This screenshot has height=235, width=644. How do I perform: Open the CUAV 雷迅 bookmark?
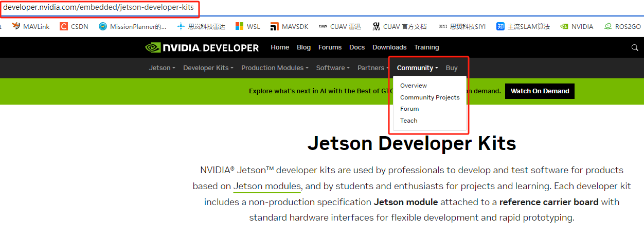[339, 26]
